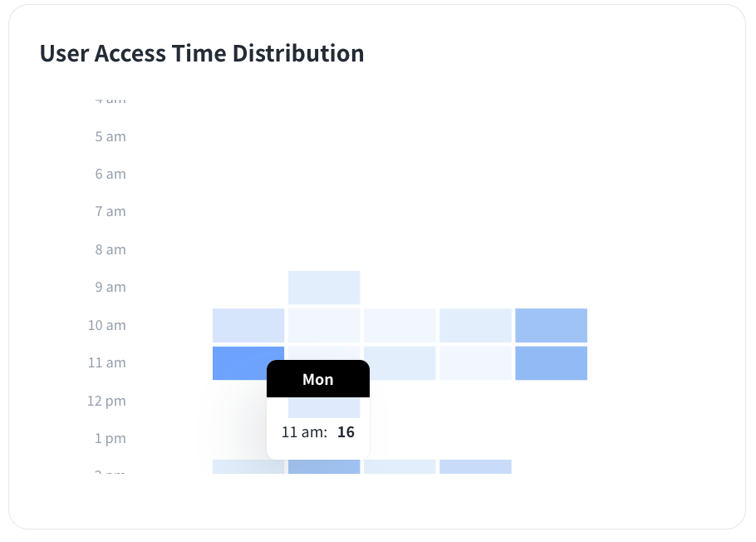756x542 pixels.
Task: Select the last cell in the 10 am row
Action: pyautogui.click(x=551, y=325)
